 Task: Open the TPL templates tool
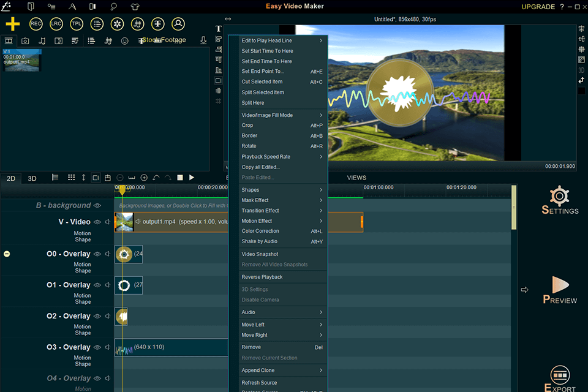[x=76, y=24]
